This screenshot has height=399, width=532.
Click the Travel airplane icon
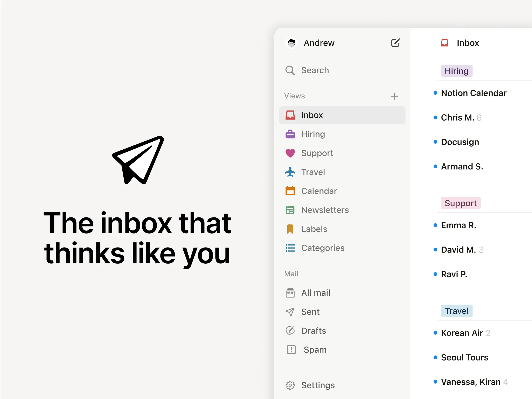290,172
